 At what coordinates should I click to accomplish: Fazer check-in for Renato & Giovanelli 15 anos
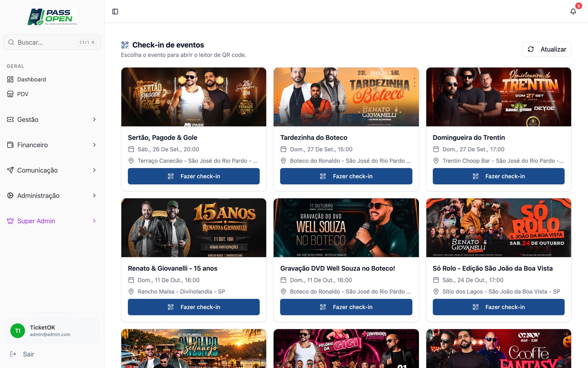click(x=194, y=307)
